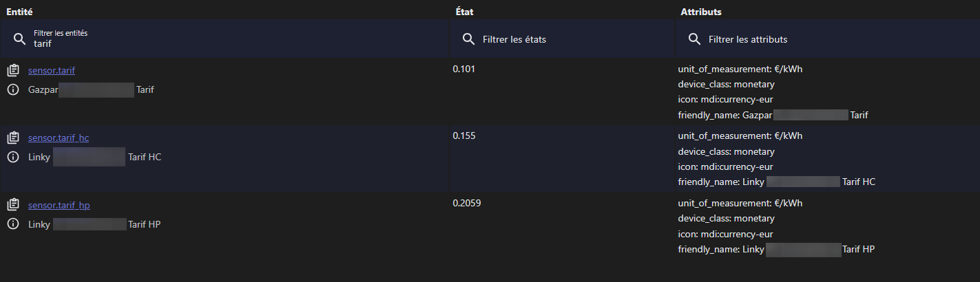Click the state filter search icon
Viewport: 980px width, 282px height.
click(468, 39)
